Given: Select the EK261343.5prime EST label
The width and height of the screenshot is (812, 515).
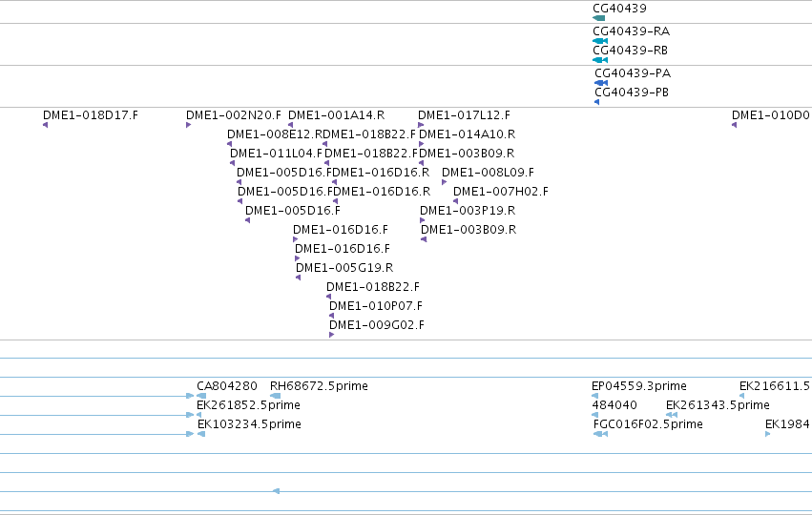Looking at the screenshot, I should (718, 405).
